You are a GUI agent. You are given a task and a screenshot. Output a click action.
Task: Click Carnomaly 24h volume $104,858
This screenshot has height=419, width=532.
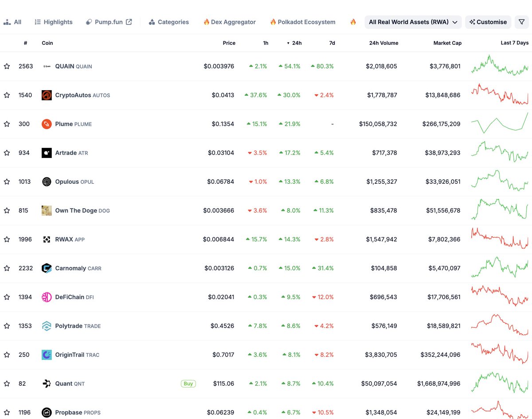pos(385,268)
